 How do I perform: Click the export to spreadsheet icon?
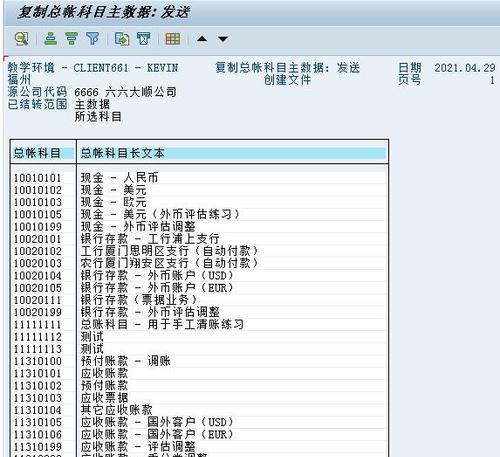122,39
